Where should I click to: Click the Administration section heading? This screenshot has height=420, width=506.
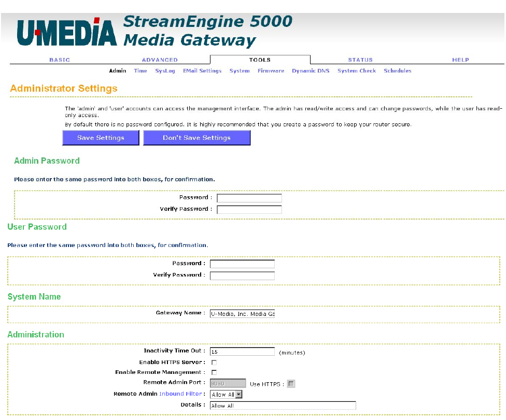click(x=36, y=334)
